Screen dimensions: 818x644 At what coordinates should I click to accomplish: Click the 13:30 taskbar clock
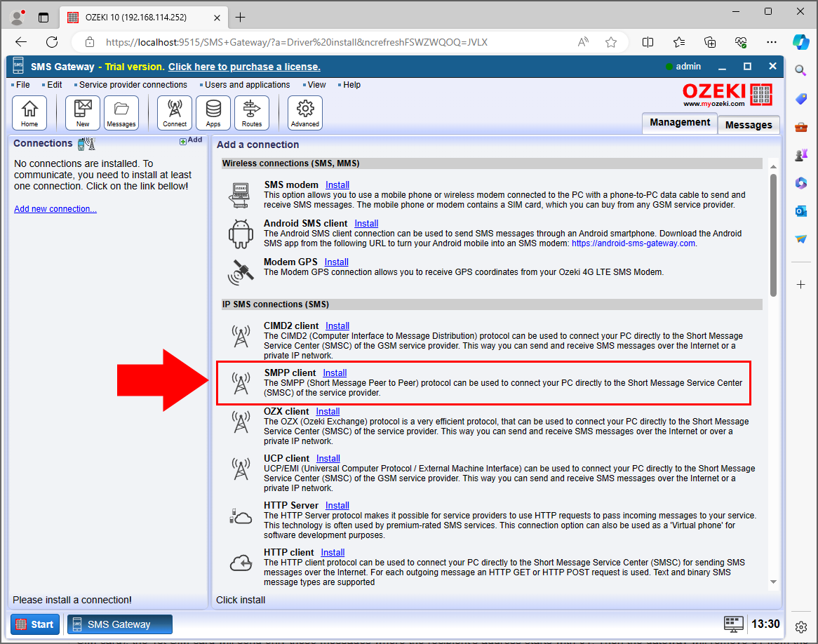(765, 624)
